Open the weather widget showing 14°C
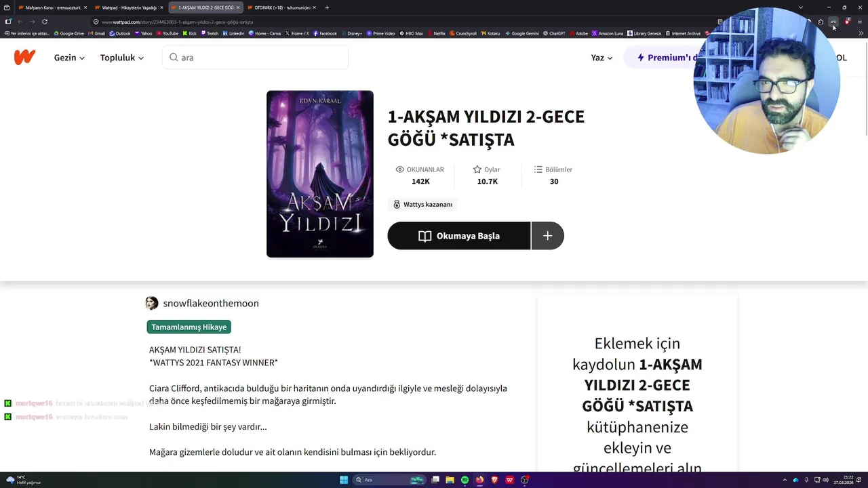Viewport: 868px width, 488px height. point(24,480)
